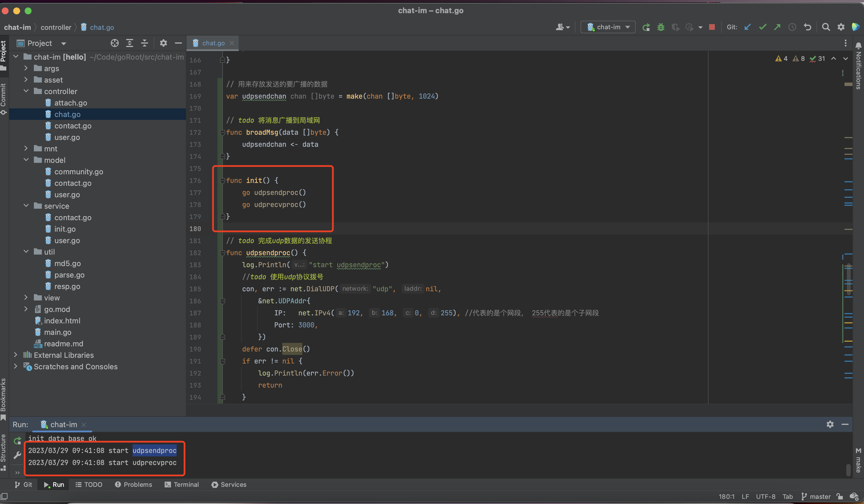Select the chat-im run configuration dropdown
This screenshot has height=504, width=864.
[x=608, y=27]
